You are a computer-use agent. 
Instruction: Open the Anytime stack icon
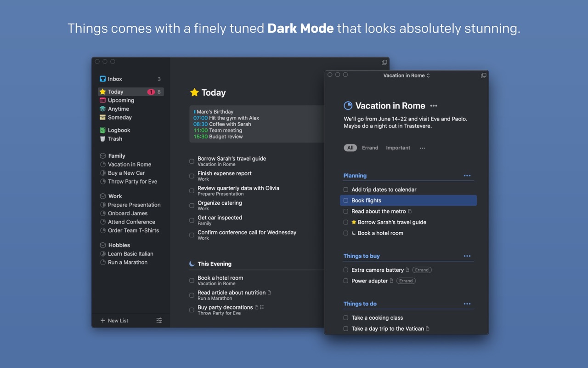click(103, 109)
